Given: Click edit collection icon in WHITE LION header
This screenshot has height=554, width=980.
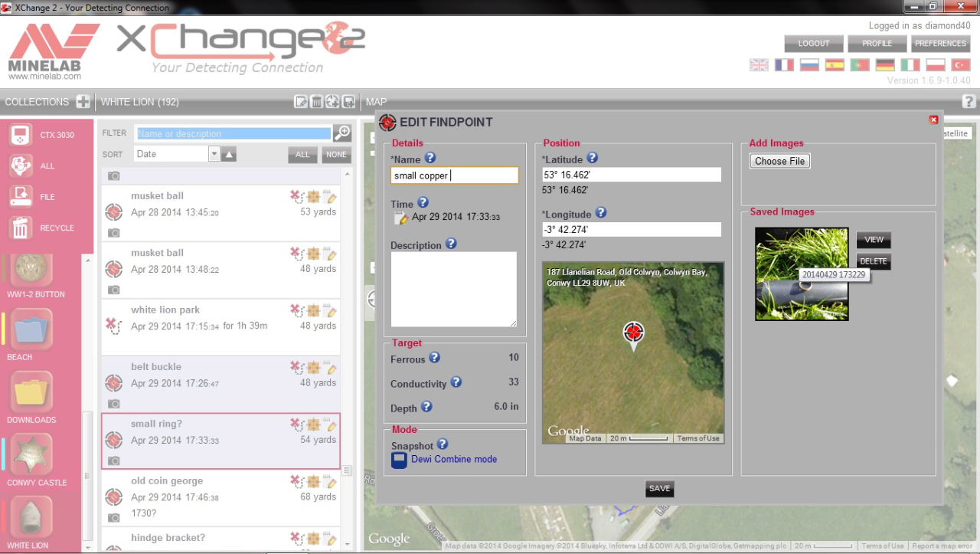Looking at the screenshot, I should tap(301, 102).
